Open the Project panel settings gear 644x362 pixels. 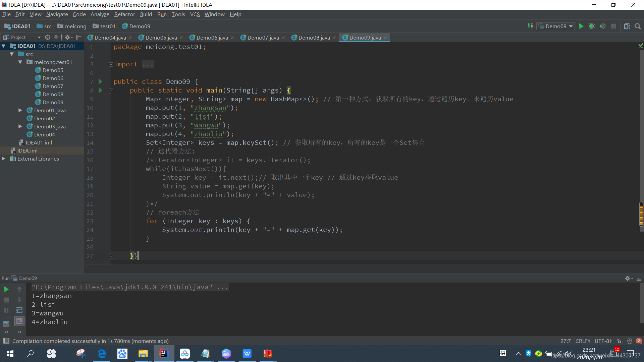click(68, 37)
